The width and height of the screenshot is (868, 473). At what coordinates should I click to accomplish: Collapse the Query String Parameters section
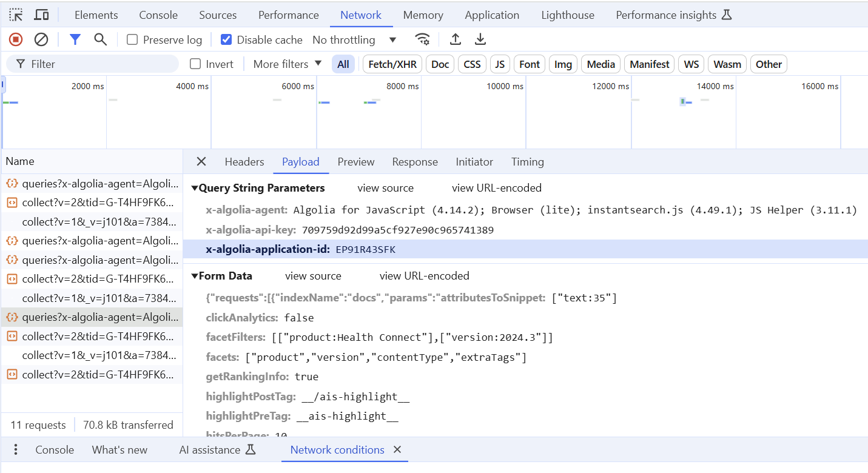[x=195, y=188]
